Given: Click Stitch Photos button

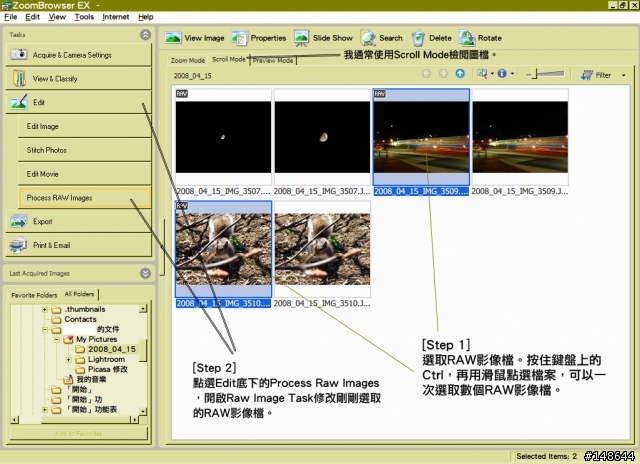Looking at the screenshot, I should pos(84,150).
